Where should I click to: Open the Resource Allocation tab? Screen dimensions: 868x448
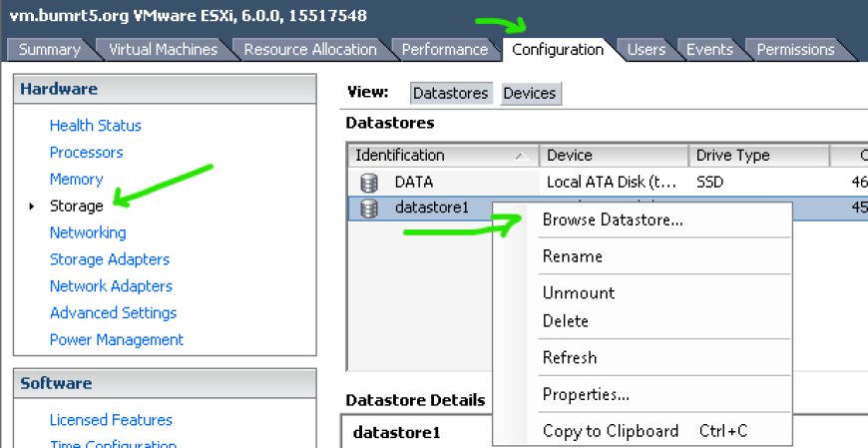point(310,49)
